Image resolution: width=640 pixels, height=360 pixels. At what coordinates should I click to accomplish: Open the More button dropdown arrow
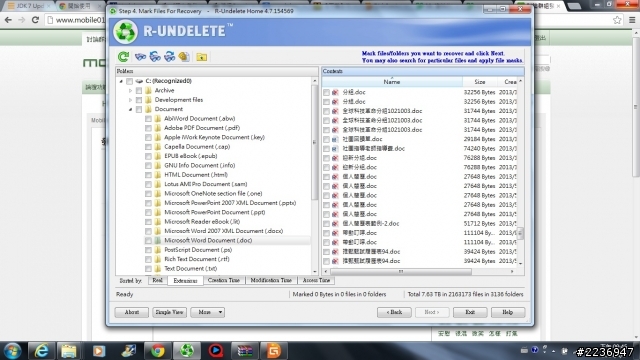(x=220, y=312)
